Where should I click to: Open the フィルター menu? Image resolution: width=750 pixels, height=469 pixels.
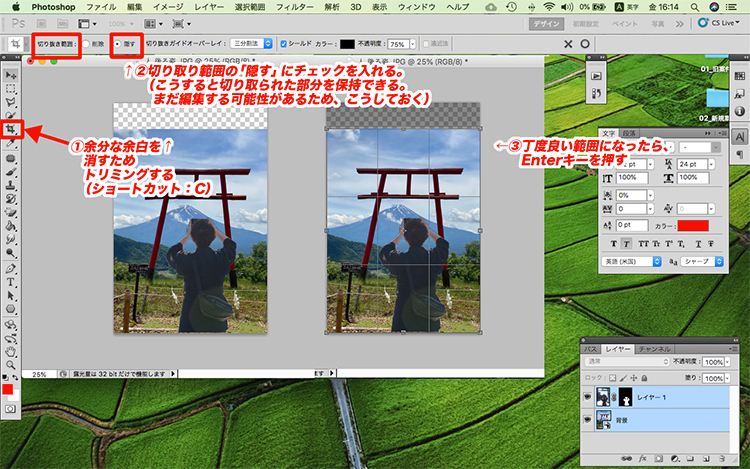pyautogui.click(x=295, y=7)
